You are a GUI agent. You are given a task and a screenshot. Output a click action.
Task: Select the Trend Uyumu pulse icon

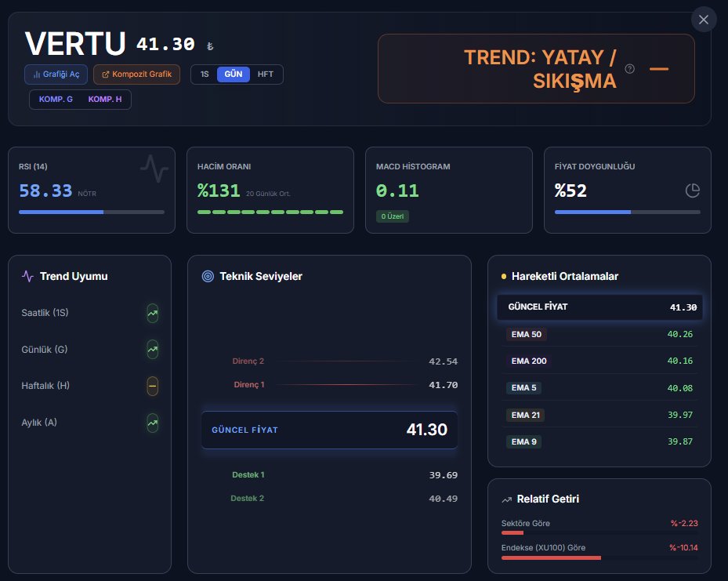pyautogui.click(x=27, y=276)
